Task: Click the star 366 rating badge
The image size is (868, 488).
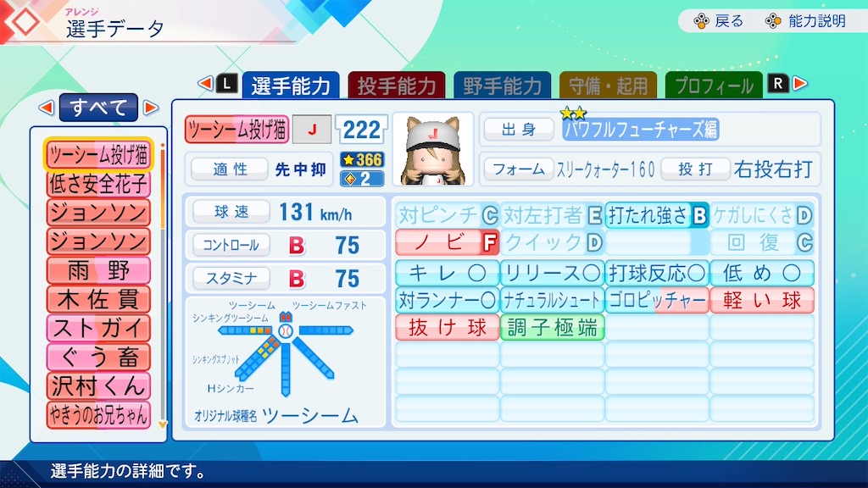Action: pyautogui.click(x=362, y=160)
